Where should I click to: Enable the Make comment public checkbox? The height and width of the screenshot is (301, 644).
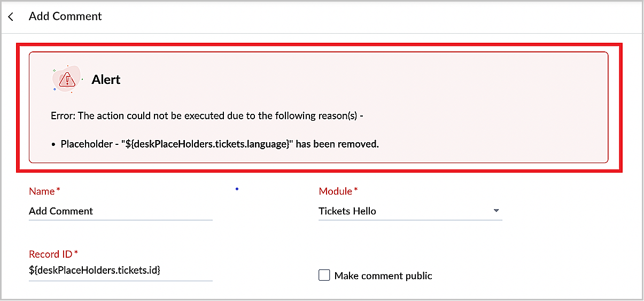pos(324,275)
